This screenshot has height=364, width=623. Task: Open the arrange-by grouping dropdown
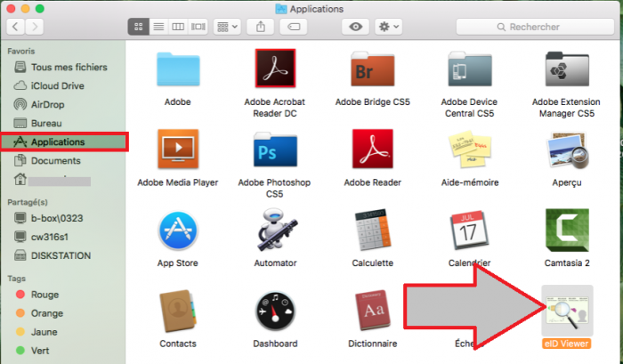(x=227, y=27)
